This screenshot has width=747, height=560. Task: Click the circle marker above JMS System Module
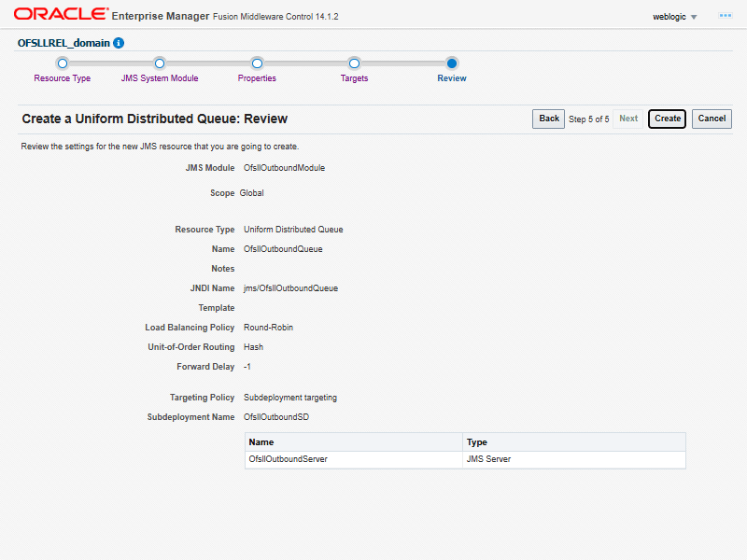(x=160, y=63)
